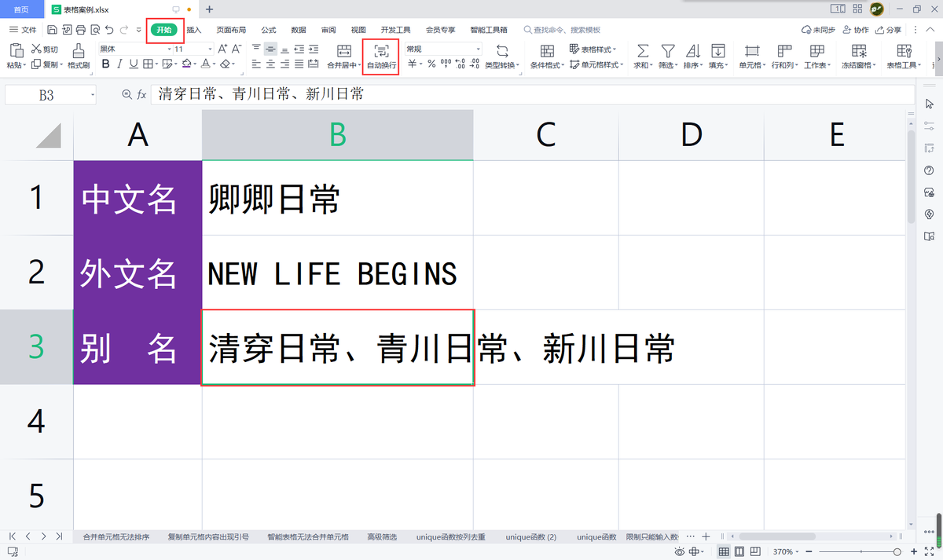Viewport: 943px width, 560px height.
Task: Increase font size with A+ icon
Action: pyautogui.click(x=222, y=49)
